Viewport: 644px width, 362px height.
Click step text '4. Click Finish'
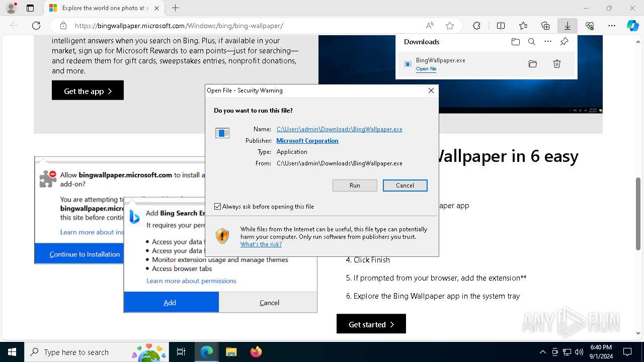point(368,260)
